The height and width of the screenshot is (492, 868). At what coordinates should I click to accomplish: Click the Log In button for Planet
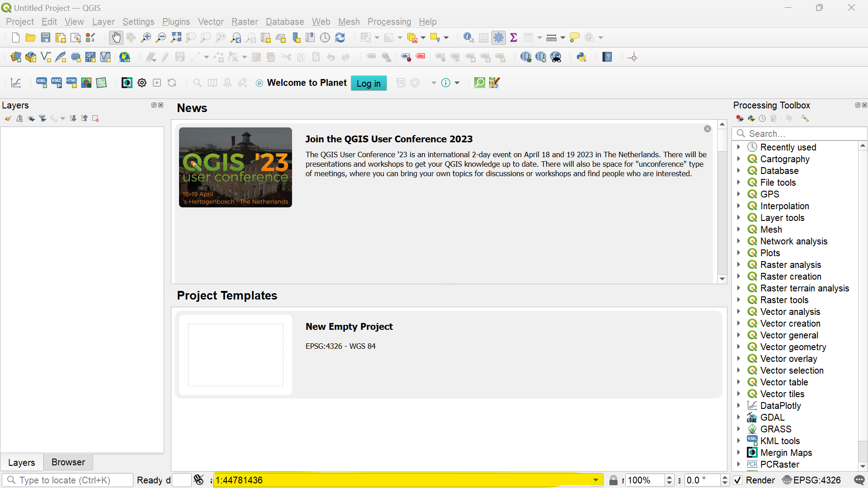pyautogui.click(x=368, y=83)
